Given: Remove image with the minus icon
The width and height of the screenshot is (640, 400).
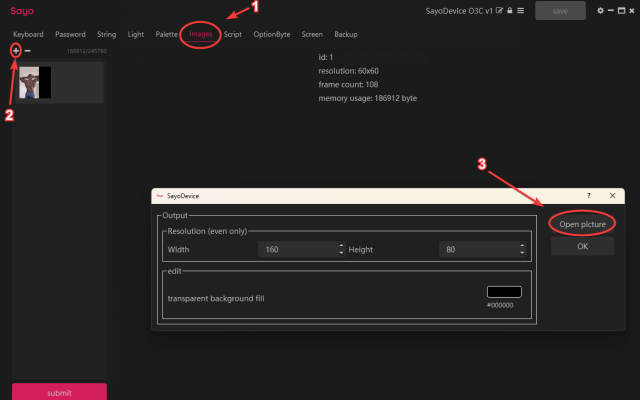Looking at the screenshot, I should coord(27,51).
